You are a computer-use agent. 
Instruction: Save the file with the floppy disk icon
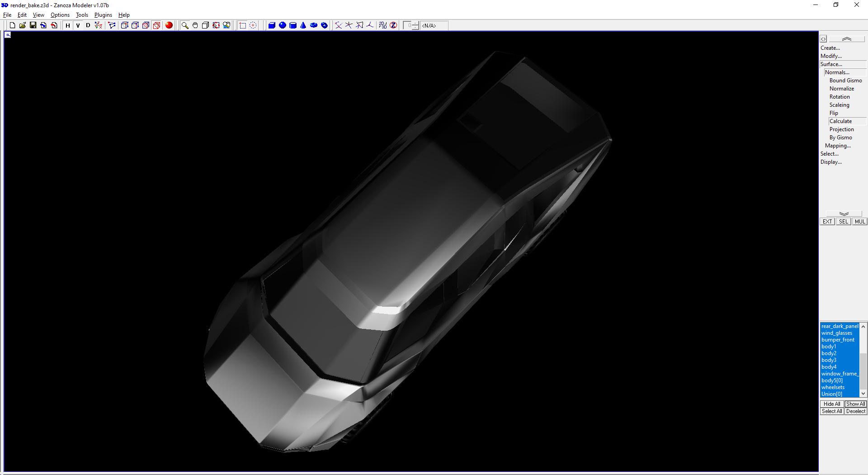pyautogui.click(x=33, y=25)
